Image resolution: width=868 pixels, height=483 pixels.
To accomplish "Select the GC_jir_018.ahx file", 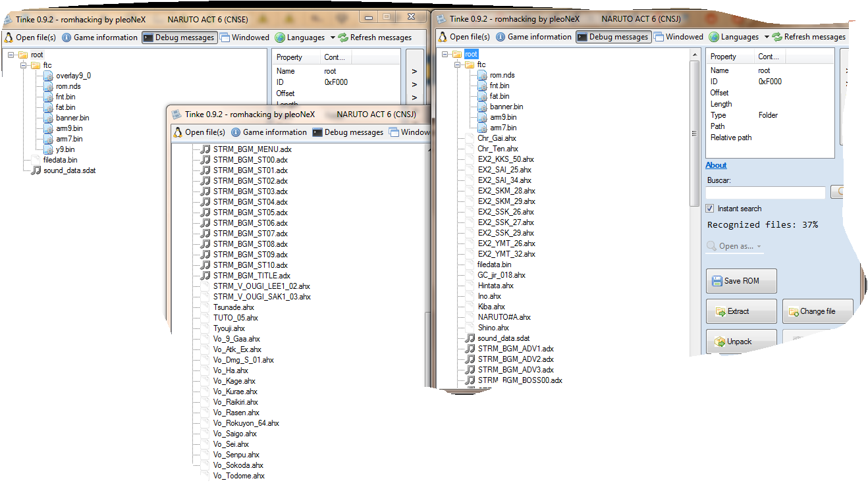I will (501, 275).
